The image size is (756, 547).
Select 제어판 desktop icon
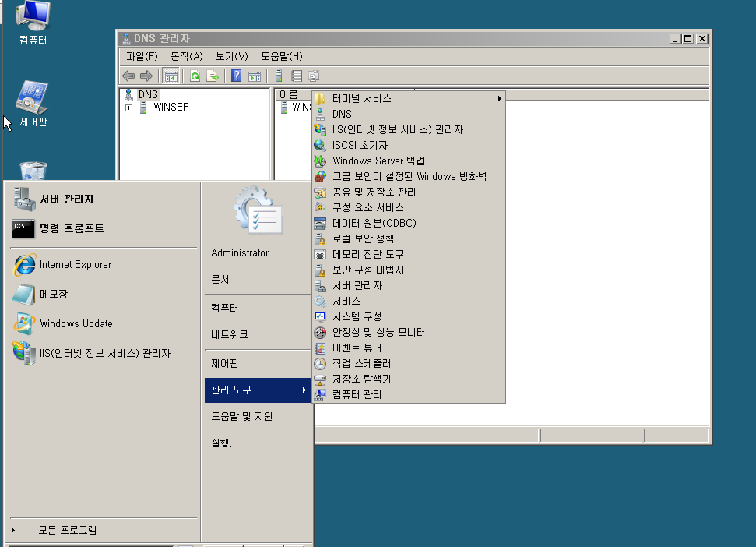coord(33,104)
